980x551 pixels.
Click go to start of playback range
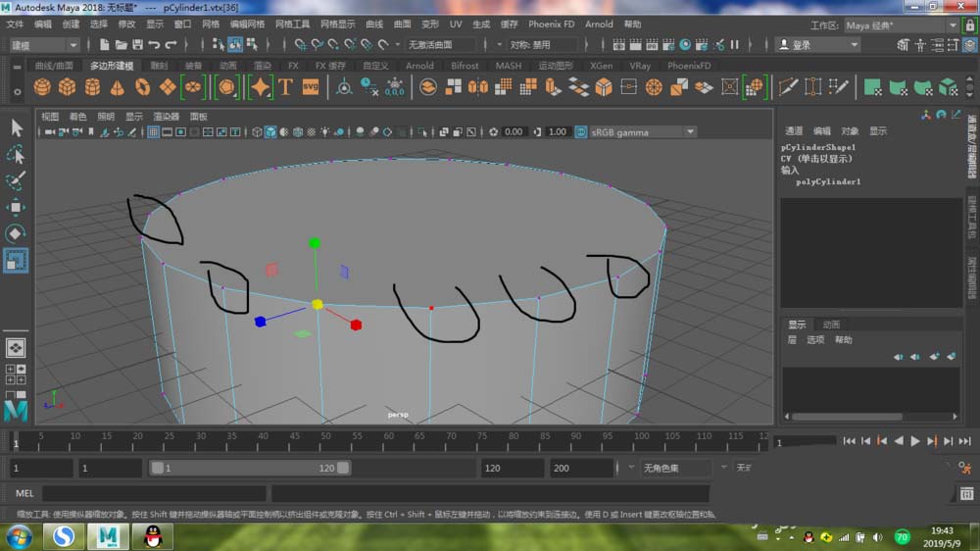(x=849, y=441)
